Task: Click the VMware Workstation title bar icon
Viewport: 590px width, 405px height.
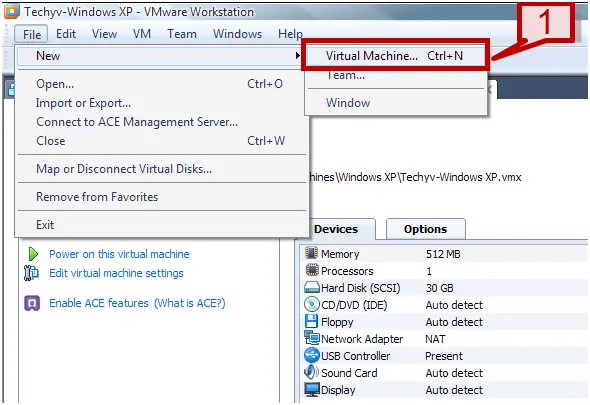Action: [x=12, y=11]
